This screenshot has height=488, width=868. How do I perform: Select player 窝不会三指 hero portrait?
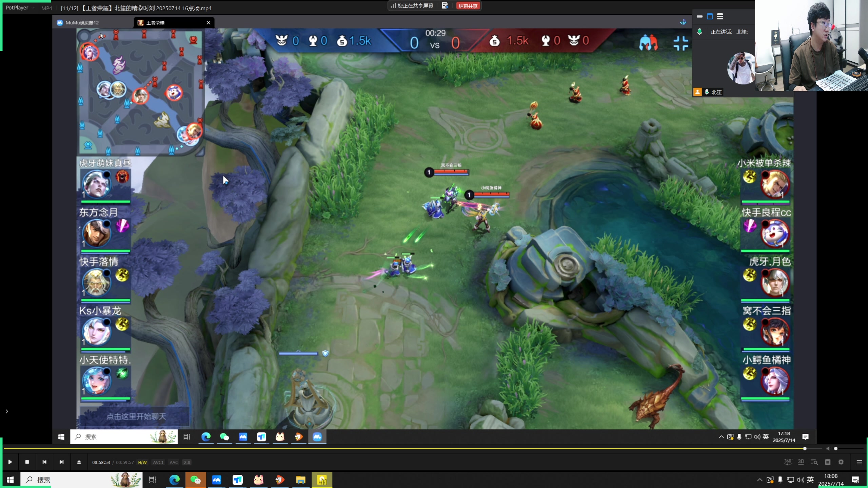coord(775,331)
